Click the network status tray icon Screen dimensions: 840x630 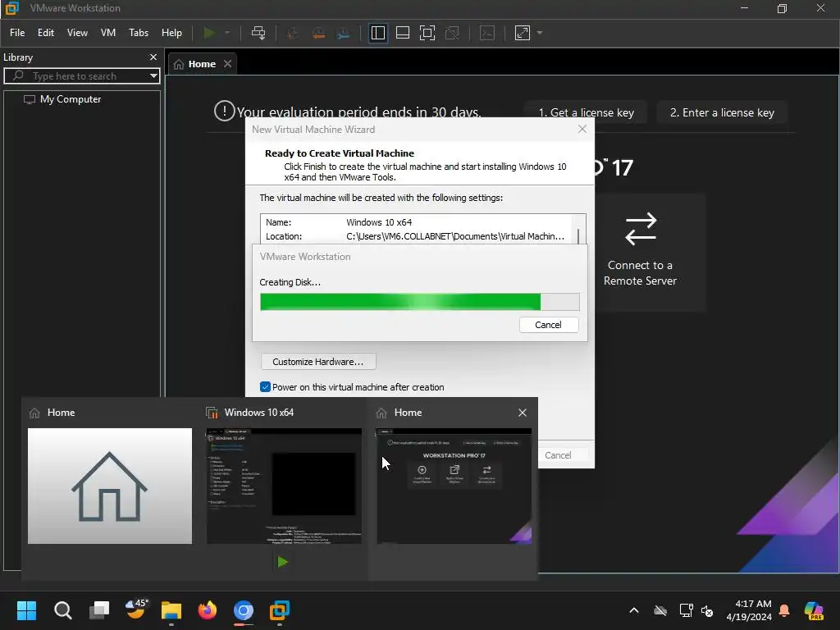pyautogui.click(x=687, y=610)
